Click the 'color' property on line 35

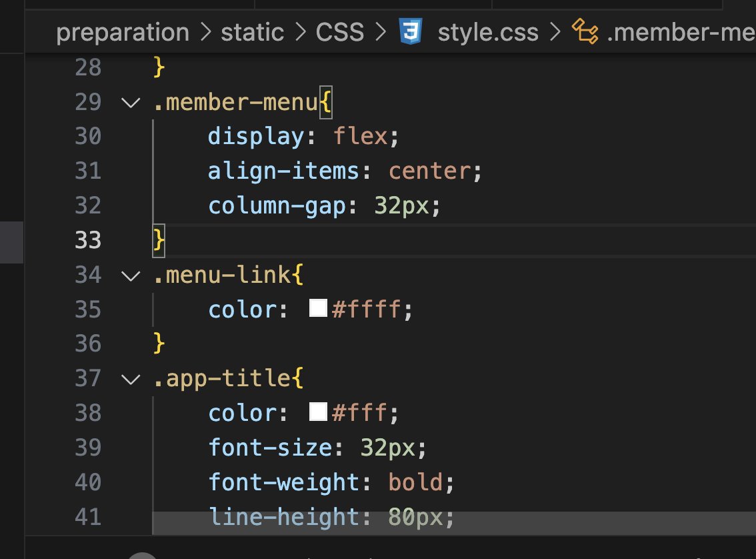tap(243, 310)
